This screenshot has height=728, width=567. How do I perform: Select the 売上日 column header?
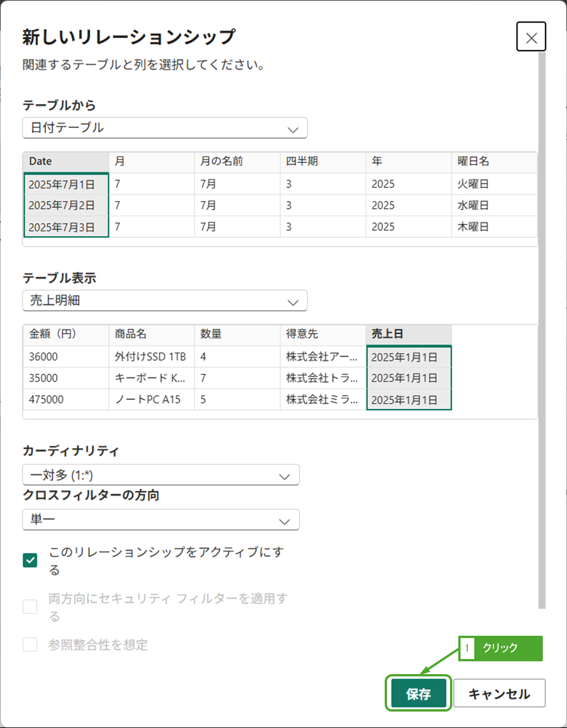pos(408,334)
